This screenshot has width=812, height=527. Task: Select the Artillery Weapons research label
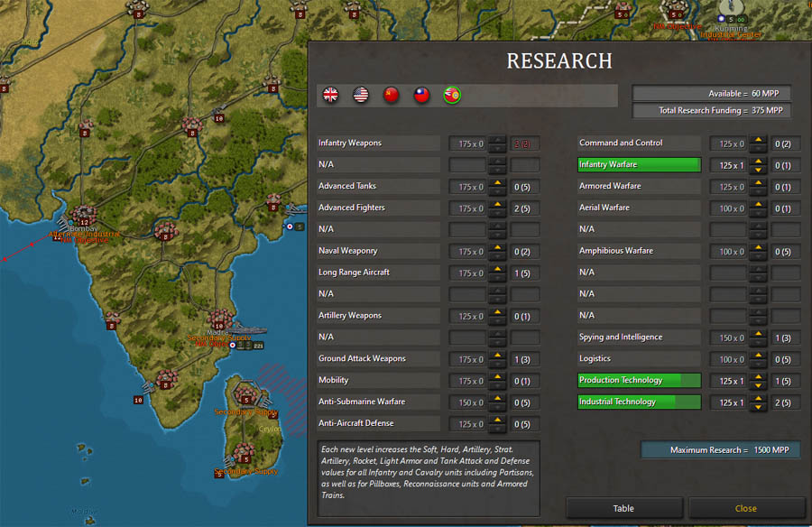(378, 316)
